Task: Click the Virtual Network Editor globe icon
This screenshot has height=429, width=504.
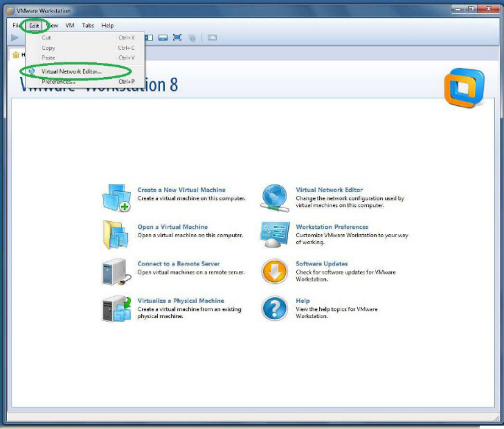Action: pyautogui.click(x=275, y=198)
